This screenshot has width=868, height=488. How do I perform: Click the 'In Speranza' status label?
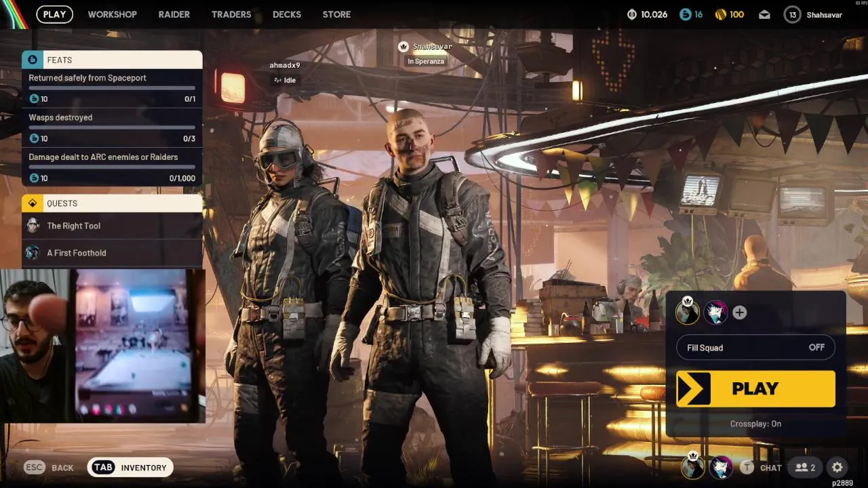(x=426, y=61)
